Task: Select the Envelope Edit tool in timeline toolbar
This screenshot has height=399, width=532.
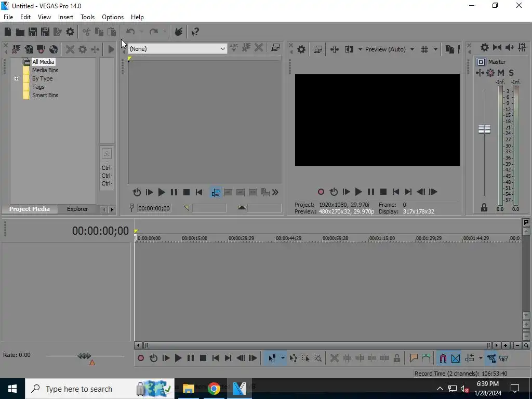Action: (293, 358)
